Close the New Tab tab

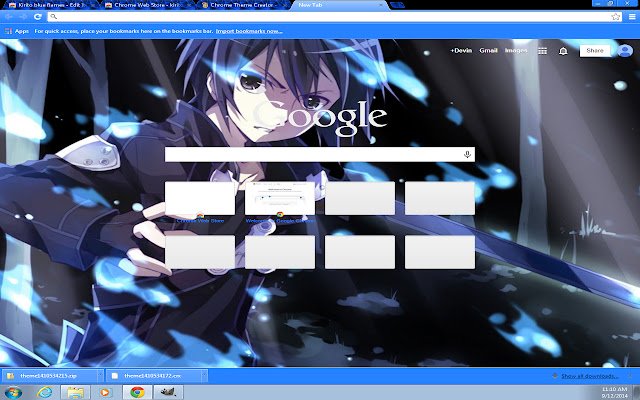[x=381, y=5]
